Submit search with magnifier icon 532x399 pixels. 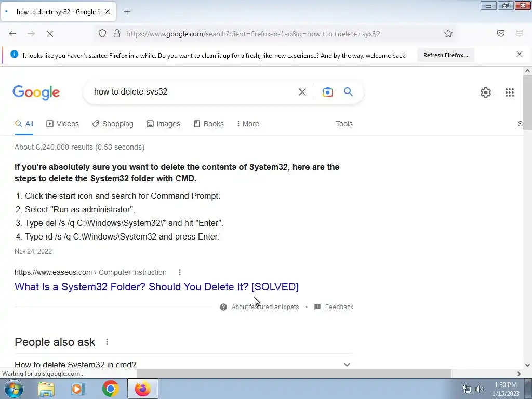pyautogui.click(x=349, y=91)
